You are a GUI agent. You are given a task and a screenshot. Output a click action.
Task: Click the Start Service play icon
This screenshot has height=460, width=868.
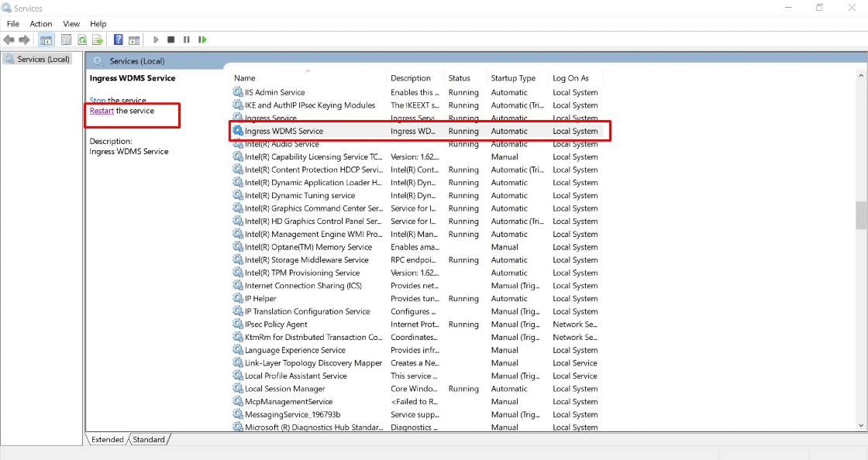[x=156, y=39]
